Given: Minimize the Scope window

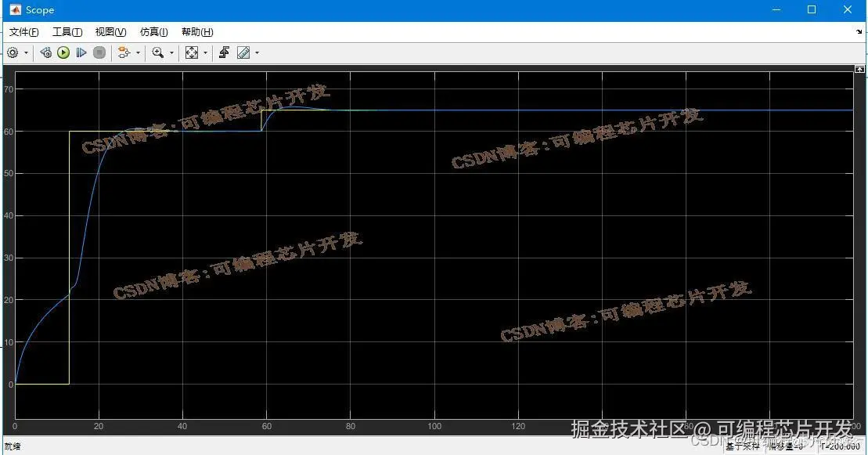Looking at the screenshot, I should [776, 10].
